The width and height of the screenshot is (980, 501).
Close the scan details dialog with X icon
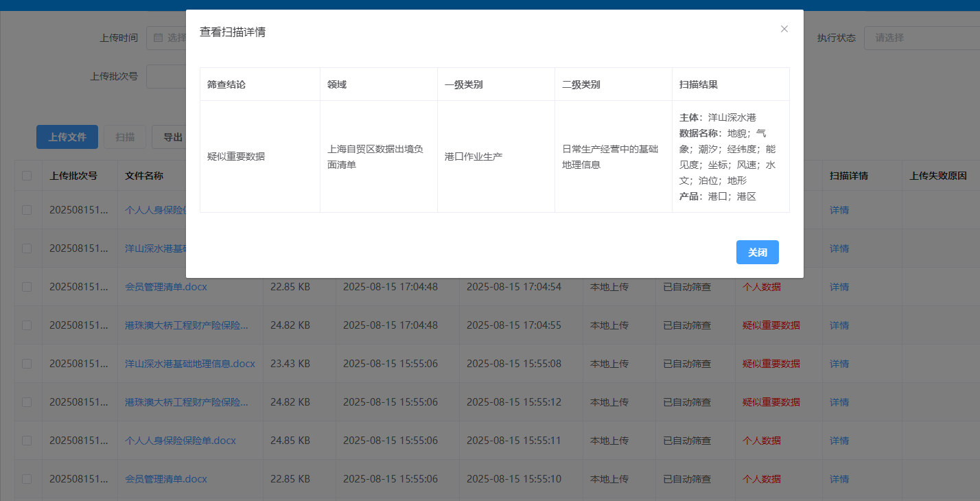click(784, 29)
